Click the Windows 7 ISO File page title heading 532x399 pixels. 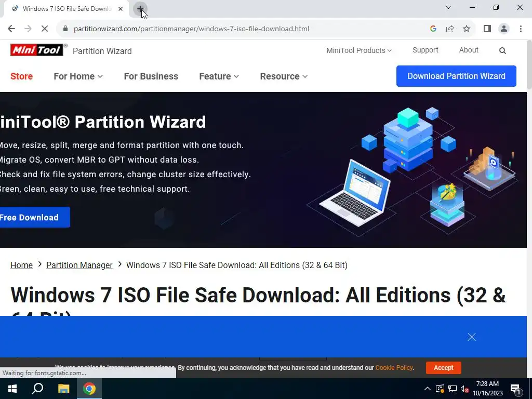tap(258, 300)
